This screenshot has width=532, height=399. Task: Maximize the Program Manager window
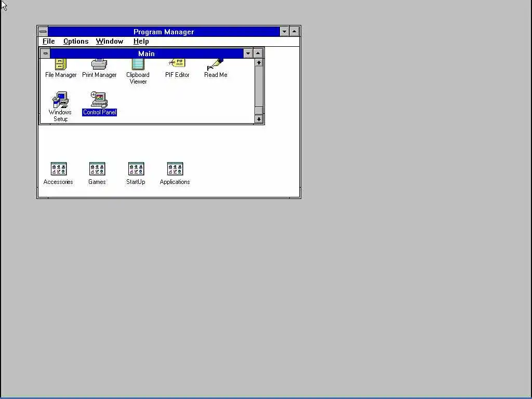click(x=294, y=32)
